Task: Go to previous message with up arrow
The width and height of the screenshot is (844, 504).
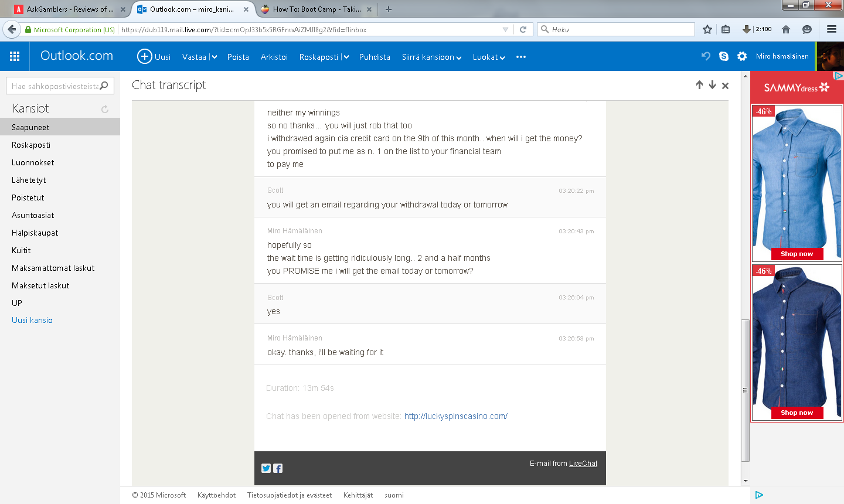Action: (699, 85)
